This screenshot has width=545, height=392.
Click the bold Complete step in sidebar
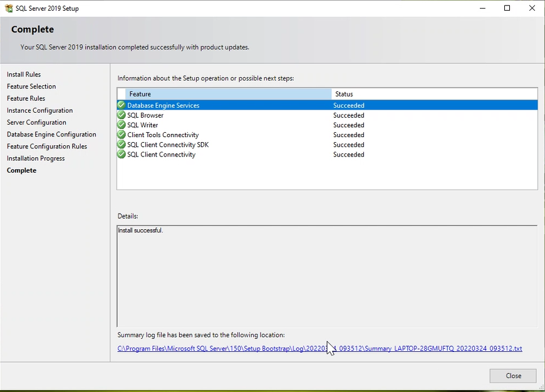(21, 170)
